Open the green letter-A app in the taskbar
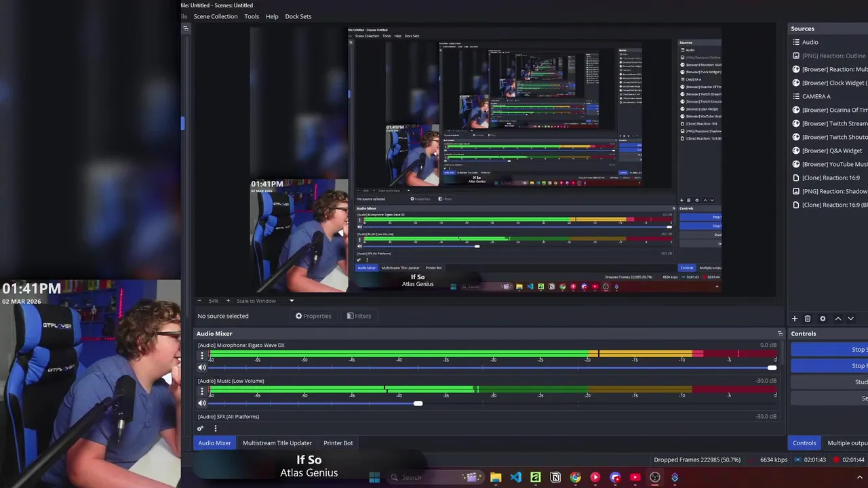This screenshot has width=868, height=488. pos(536,477)
